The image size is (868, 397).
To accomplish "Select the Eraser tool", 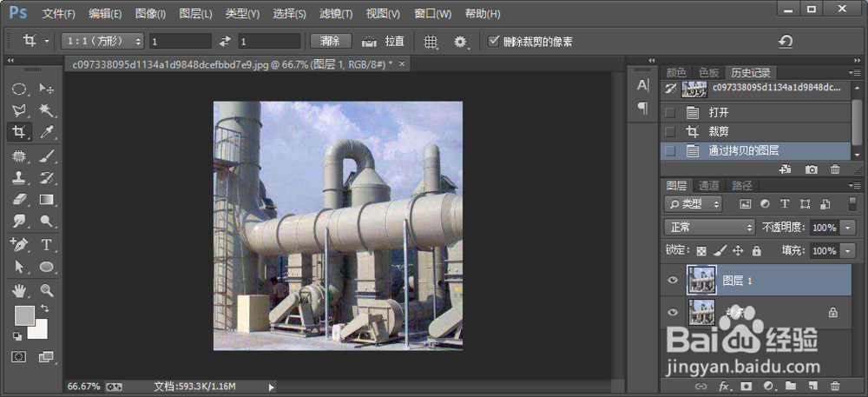I will tap(19, 199).
